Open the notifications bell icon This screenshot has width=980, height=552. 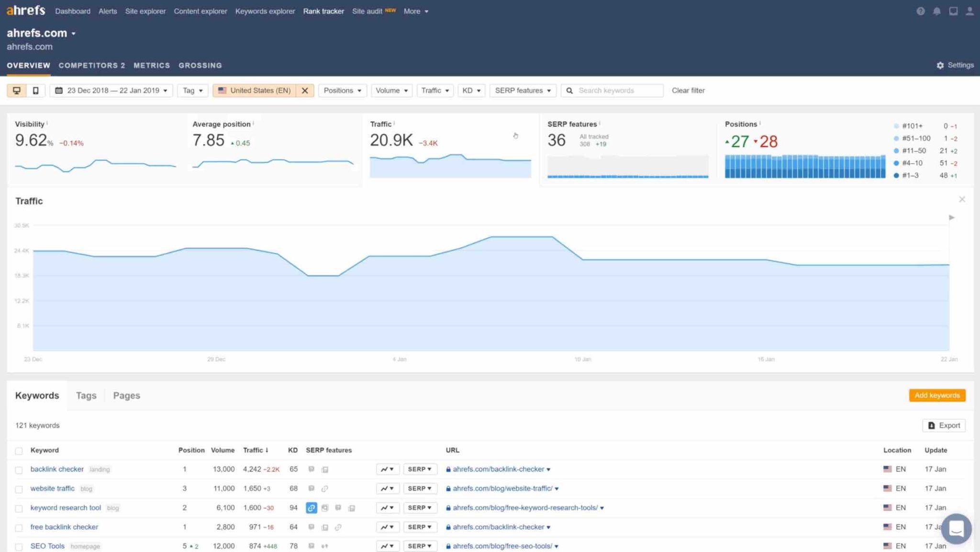click(x=936, y=11)
